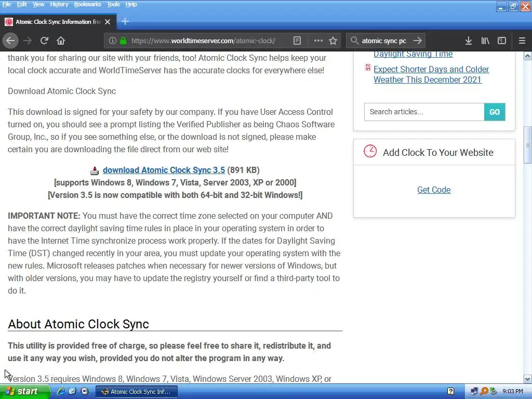Click the Add Clock To Your Website heading
The height and width of the screenshot is (399, 532).
438,152
